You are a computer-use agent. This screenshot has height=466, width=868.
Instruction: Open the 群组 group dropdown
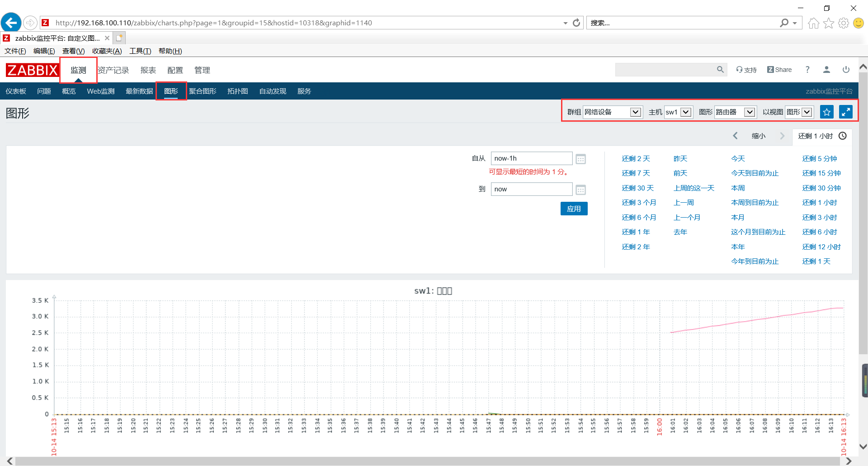612,112
